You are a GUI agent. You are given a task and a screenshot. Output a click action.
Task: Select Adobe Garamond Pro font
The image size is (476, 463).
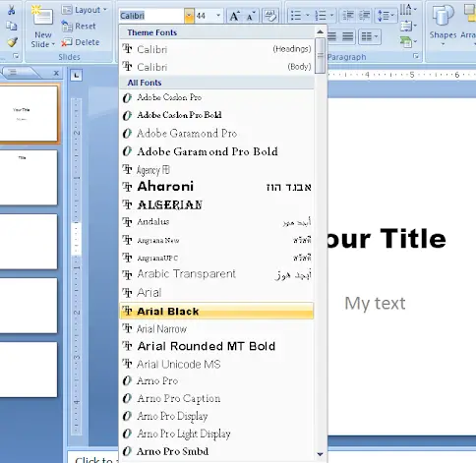click(x=216, y=134)
